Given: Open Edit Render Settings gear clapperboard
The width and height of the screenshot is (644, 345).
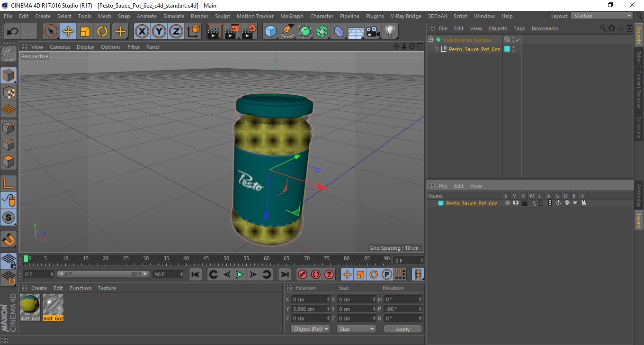Looking at the screenshot, I should 249,32.
